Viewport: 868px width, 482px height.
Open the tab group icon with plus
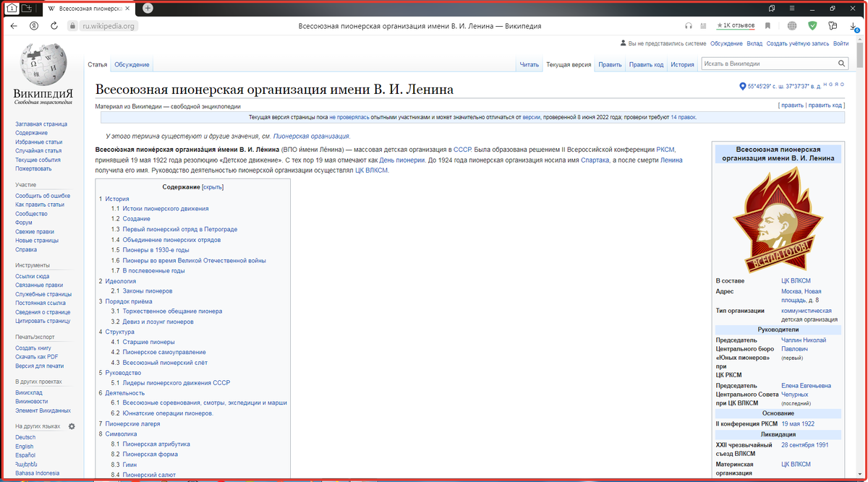[x=27, y=8]
